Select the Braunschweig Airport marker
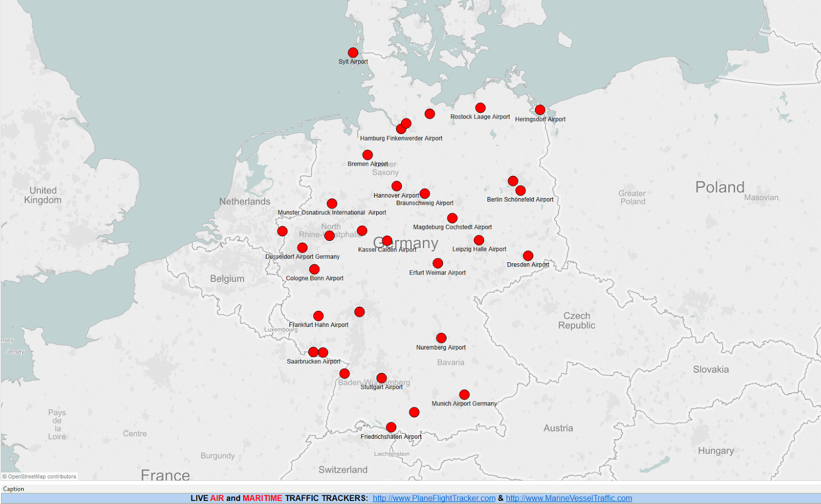 pos(425,193)
